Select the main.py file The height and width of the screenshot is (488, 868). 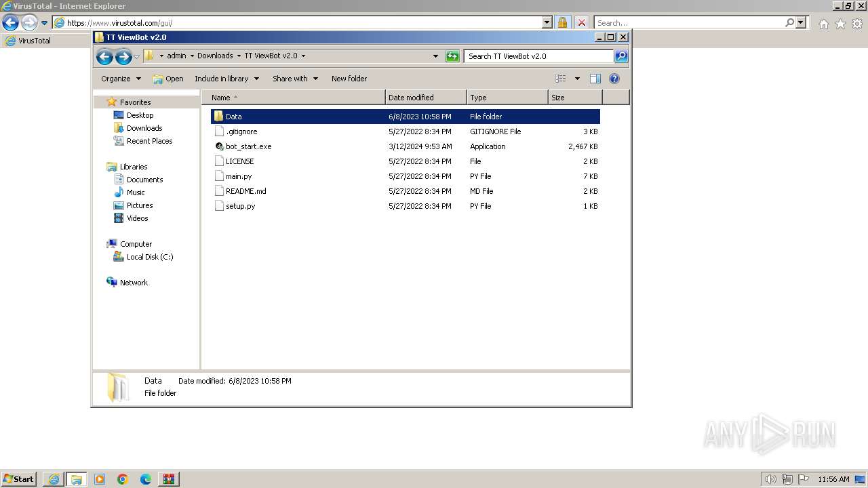tap(239, 176)
